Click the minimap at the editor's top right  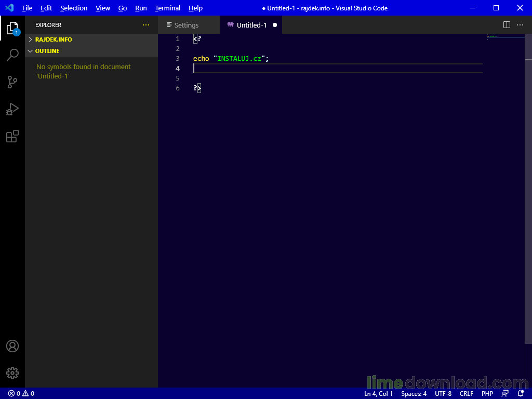pos(506,37)
